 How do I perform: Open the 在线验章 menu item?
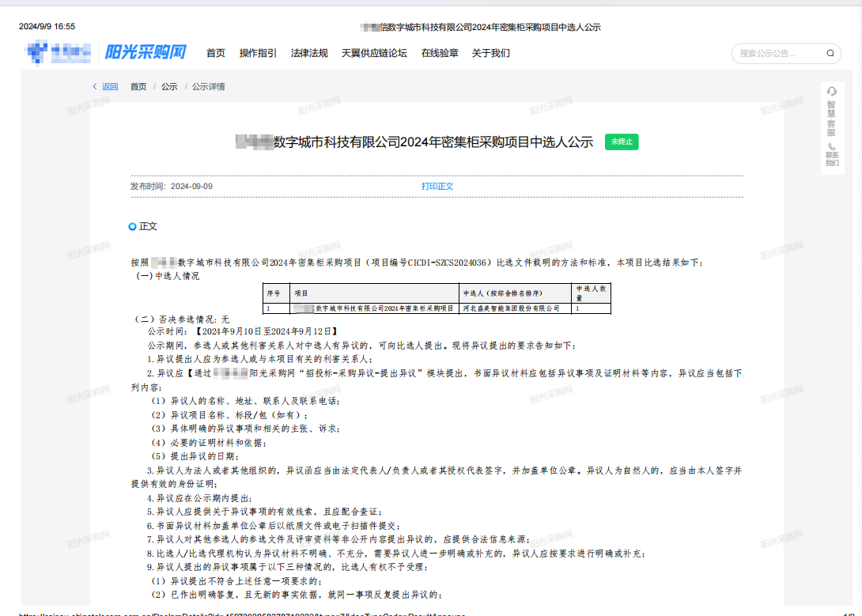pos(440,53)
